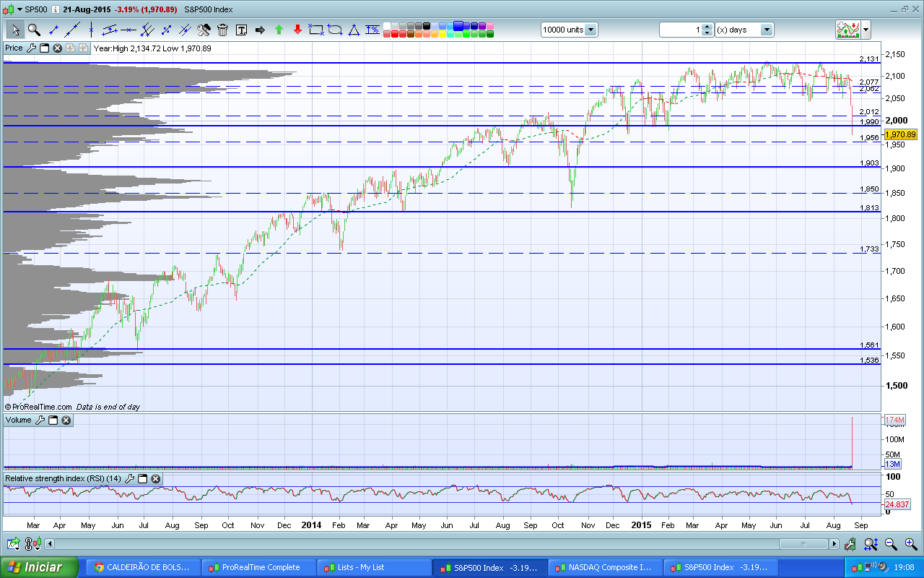Select the arrow cursor tool
This screenshot has width=924, height=578.
[16, 30]
